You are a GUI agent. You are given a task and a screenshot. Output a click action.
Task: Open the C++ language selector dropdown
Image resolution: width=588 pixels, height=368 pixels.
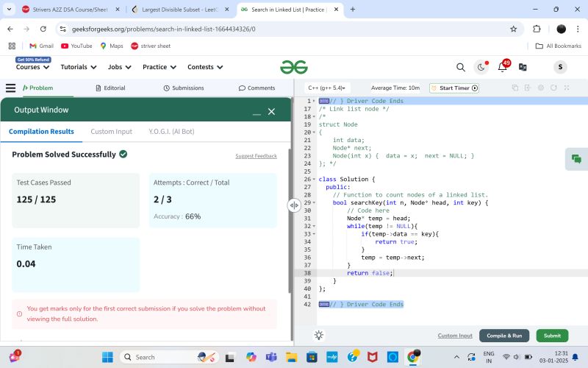328,88
